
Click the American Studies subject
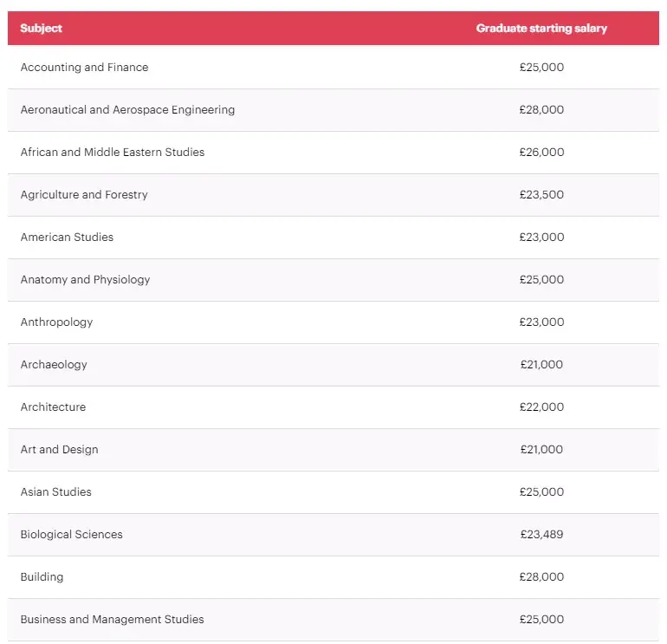coord(67,237)
